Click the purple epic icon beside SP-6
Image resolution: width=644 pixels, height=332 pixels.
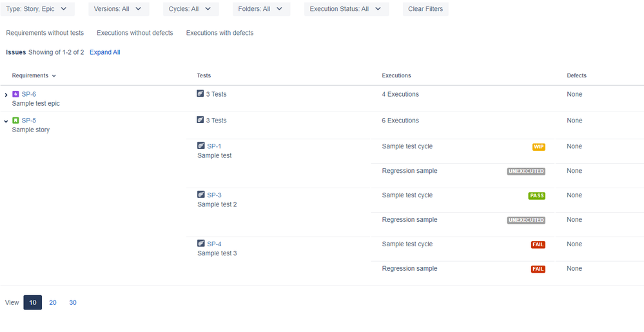[15, 94]
